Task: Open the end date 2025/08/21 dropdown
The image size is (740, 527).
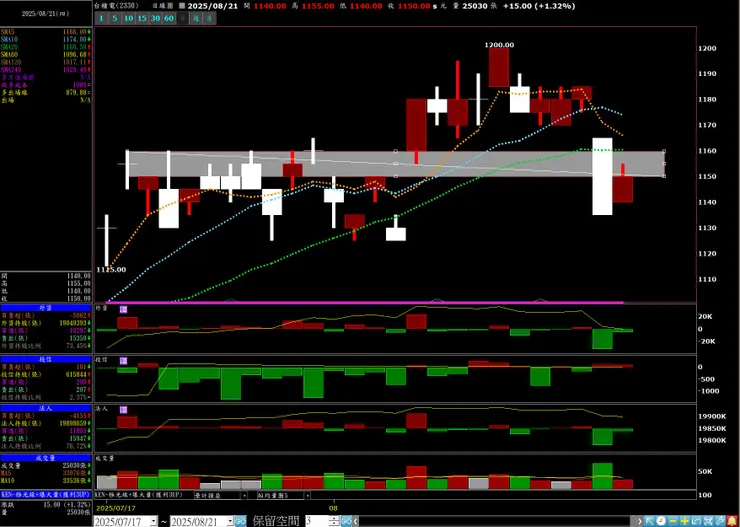Action: 230,521
